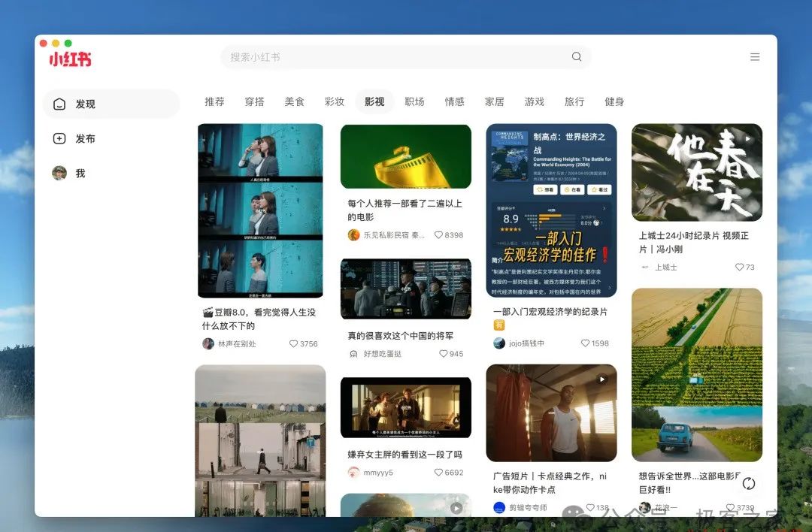The width and height of the screenshot is (812, 532).
Task: Open title 真的很喜欢这个中国的将军
Action: [400, 335]
